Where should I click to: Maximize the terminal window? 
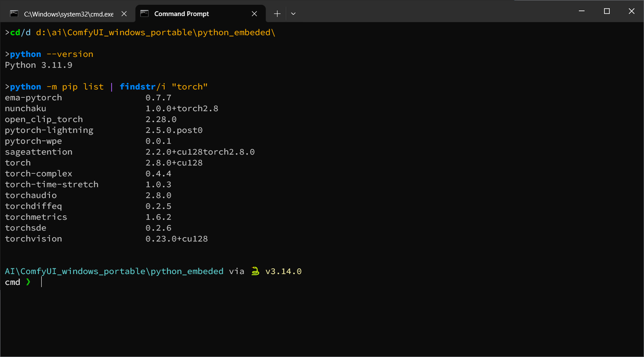click(607, 11)
